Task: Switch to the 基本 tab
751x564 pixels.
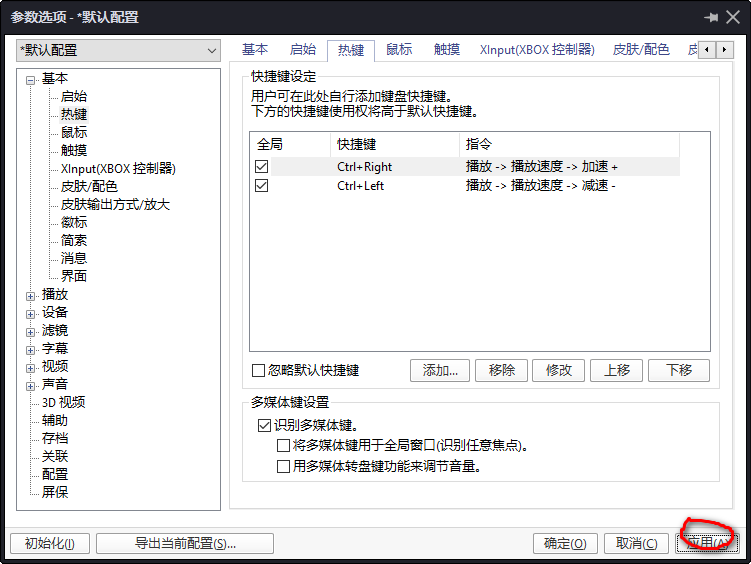Action: point(255,50)
